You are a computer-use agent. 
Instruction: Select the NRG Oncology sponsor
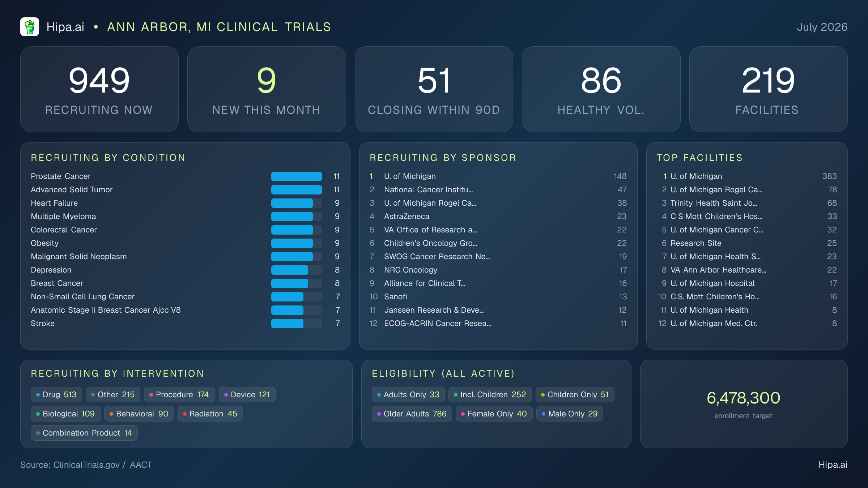pos(498,270)
